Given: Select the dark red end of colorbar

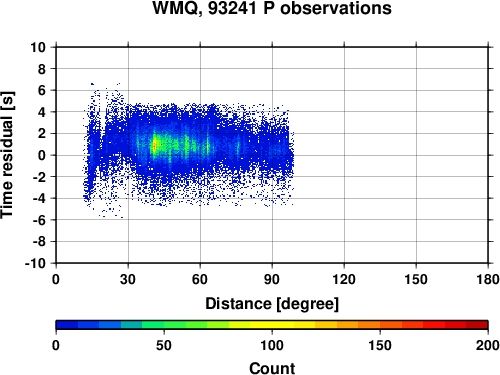Looking at the screenshot, I should [477, 325].
